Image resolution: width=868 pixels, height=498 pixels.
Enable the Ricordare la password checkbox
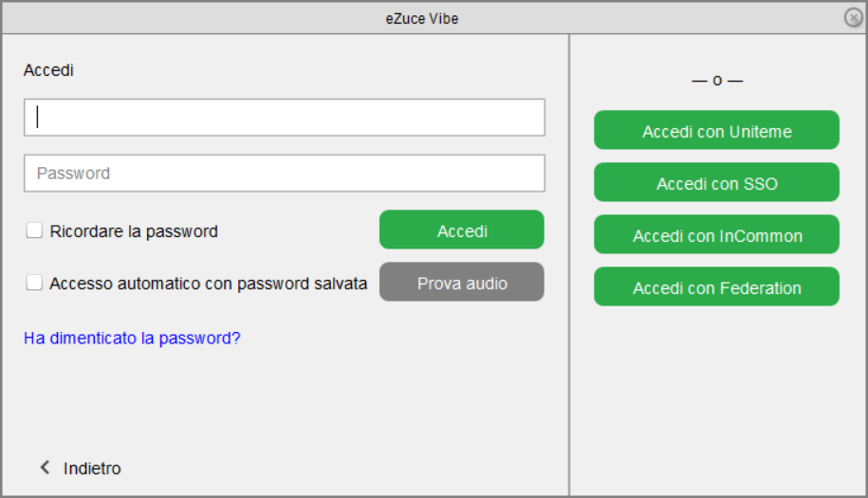click(34, 231)
